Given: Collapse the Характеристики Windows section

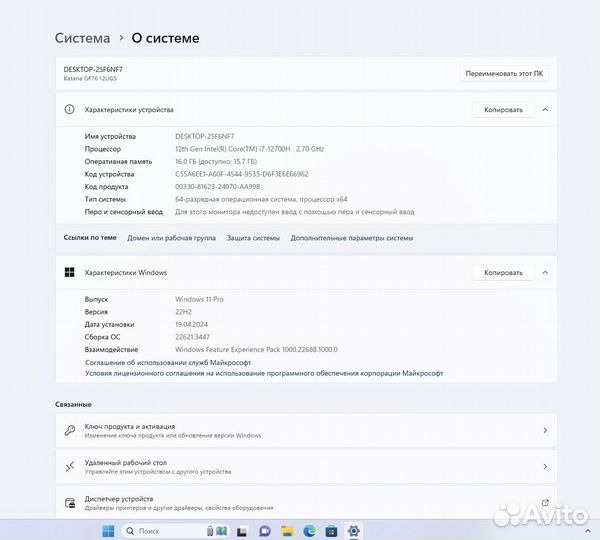Looking at the screenshot, I should 545,272.
